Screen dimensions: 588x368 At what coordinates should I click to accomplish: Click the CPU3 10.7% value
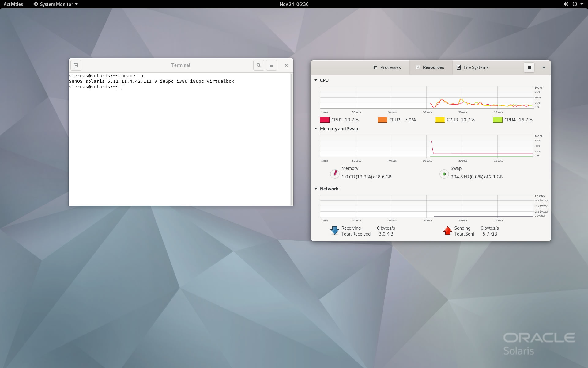[468, 120]
